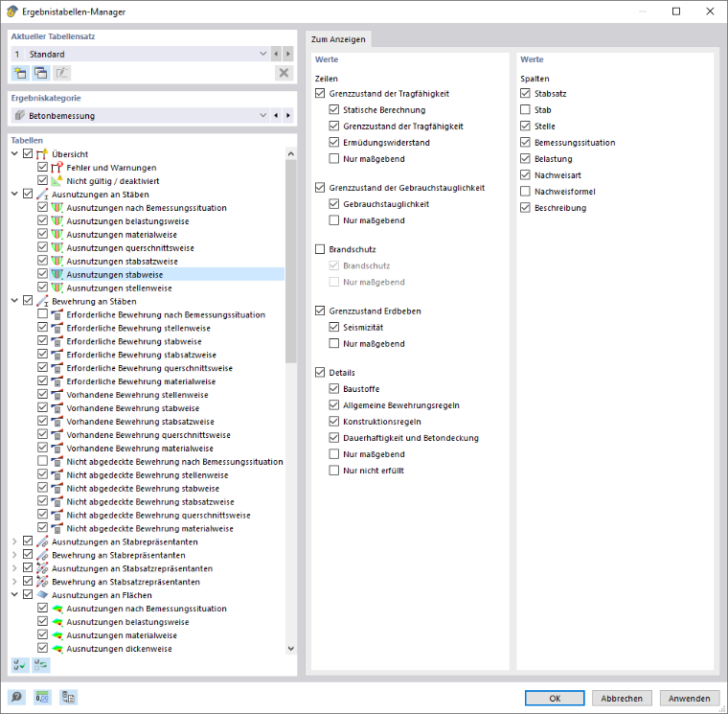Viewport: 728px width, 714px height.
Task: Click the Ausnutzungen an Flächen icon
Action: tap(42, 594)
